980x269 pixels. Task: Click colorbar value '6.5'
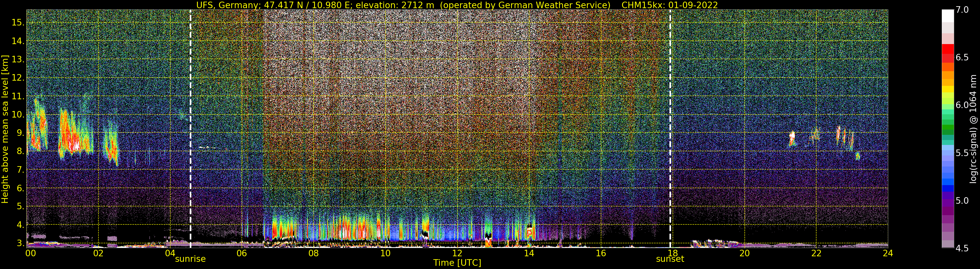pyautogui.click(x=962, y=57)
